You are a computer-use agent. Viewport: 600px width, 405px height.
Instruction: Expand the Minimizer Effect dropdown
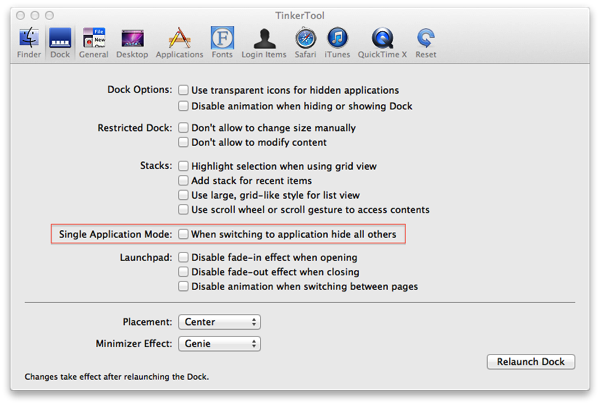click(219, 343)
